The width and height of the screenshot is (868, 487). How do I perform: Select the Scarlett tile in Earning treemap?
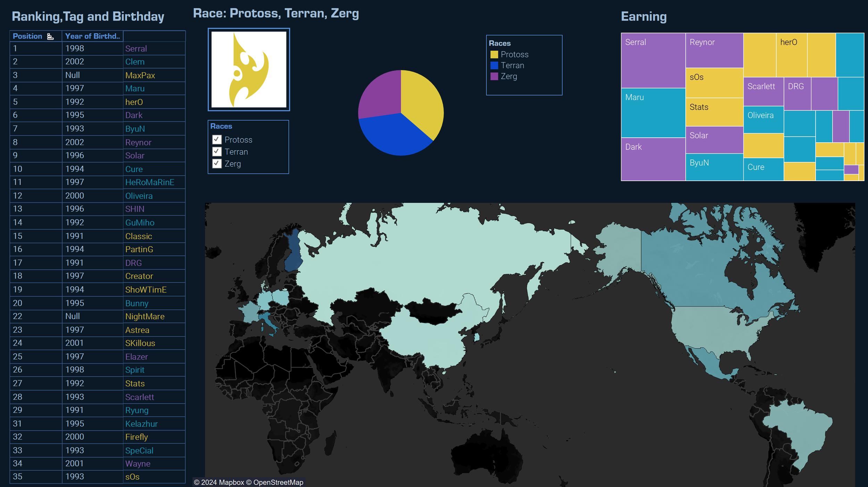(763, 92)
